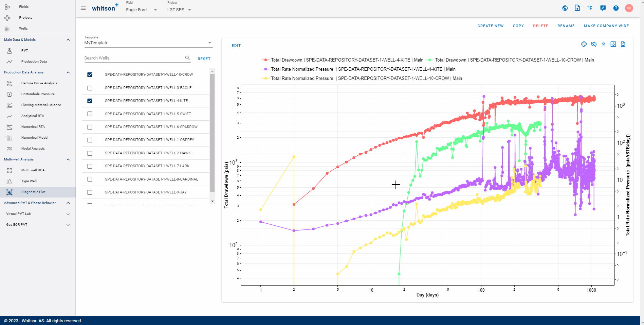Click MAKE COMPANY-WIDE button

[x=606, y=26]
